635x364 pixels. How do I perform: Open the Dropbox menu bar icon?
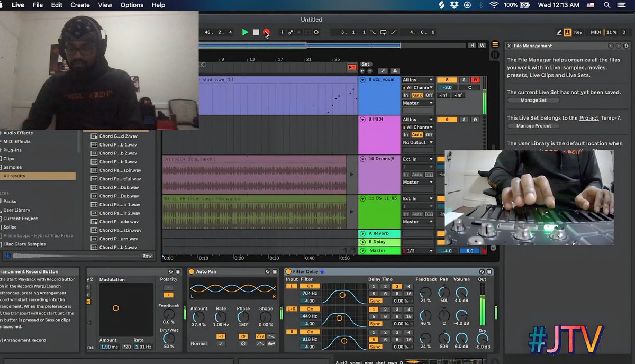pos(455,5)
